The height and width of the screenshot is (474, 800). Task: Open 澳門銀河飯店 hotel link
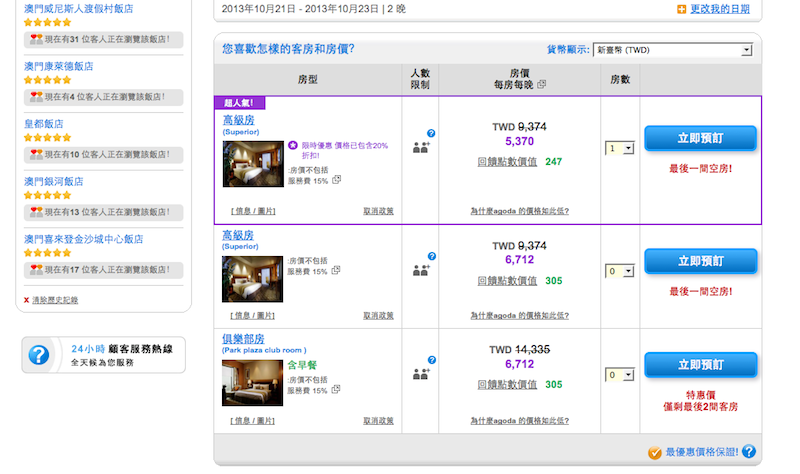pyautogui.click(x=54, y=182)
